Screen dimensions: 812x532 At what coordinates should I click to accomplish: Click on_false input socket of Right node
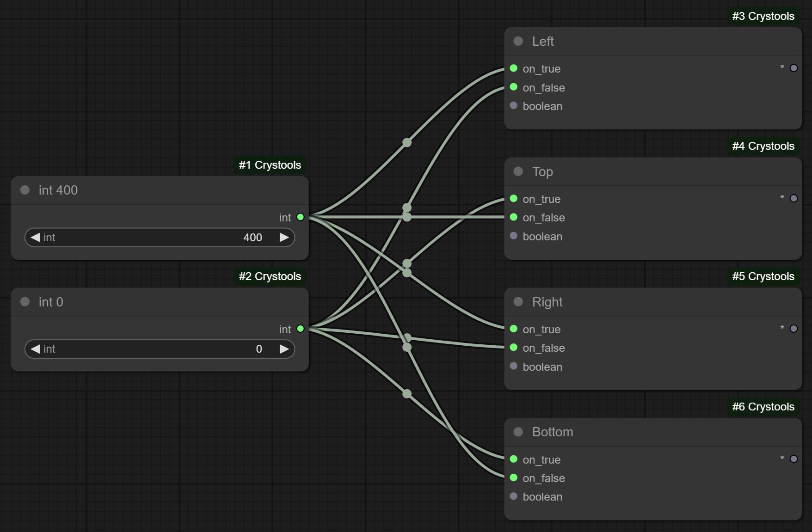(x=513, y=348)
